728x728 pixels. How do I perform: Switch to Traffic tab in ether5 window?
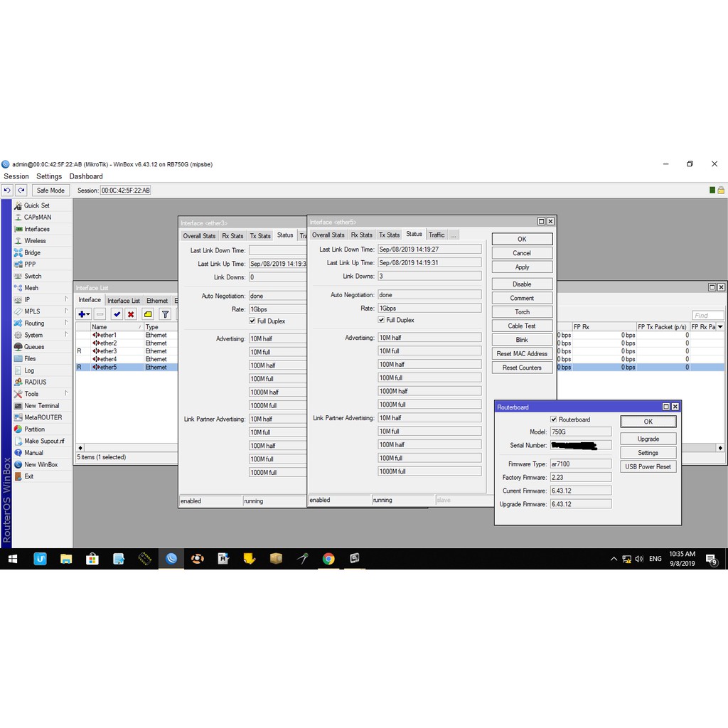tap(437, 235)
